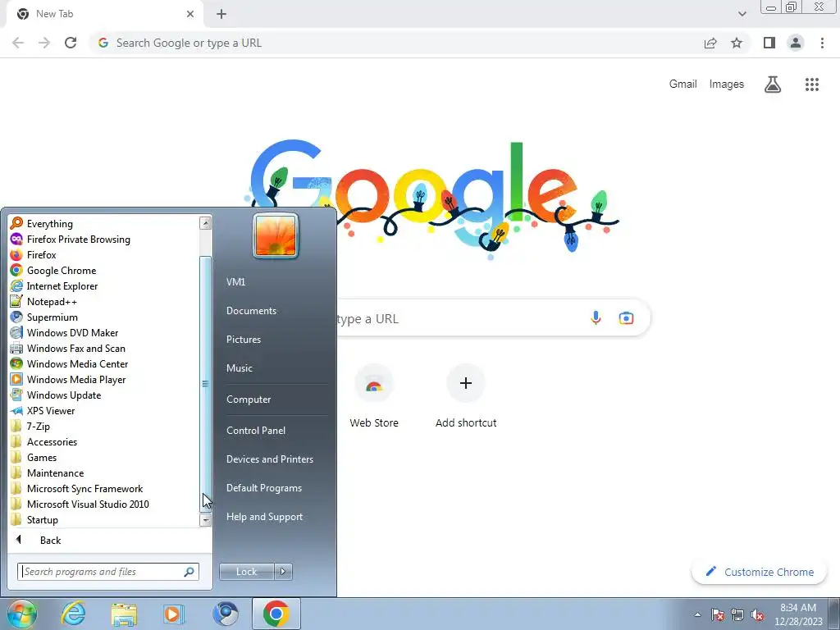Open Control Panel
840x630 pixels.
click(256, 430)
